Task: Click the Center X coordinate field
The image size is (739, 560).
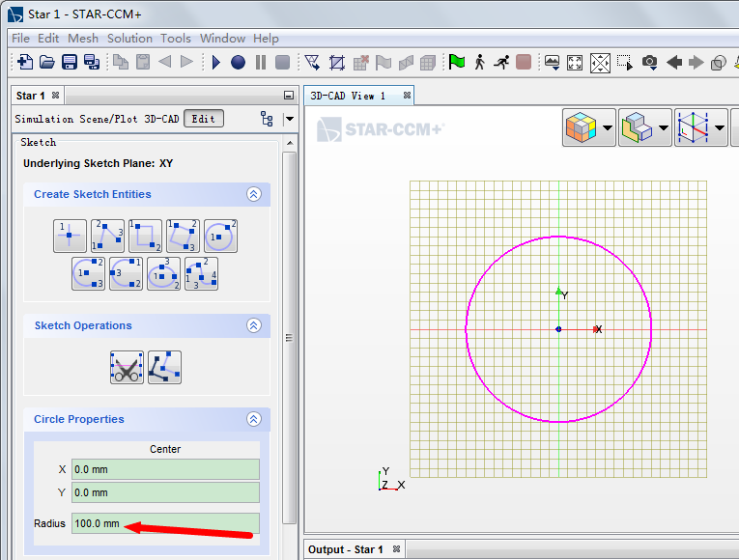Action: (165, 469)
